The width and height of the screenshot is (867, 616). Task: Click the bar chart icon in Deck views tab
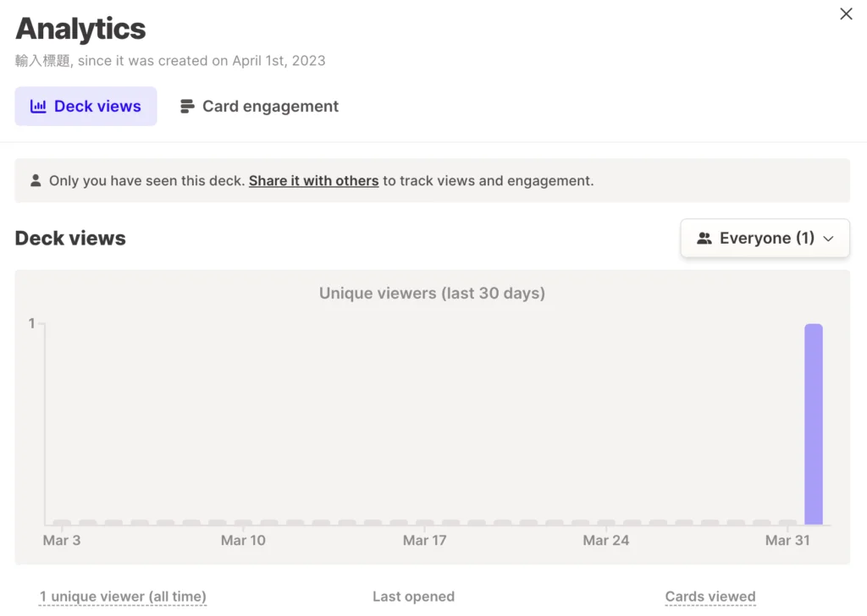[38, 107]
